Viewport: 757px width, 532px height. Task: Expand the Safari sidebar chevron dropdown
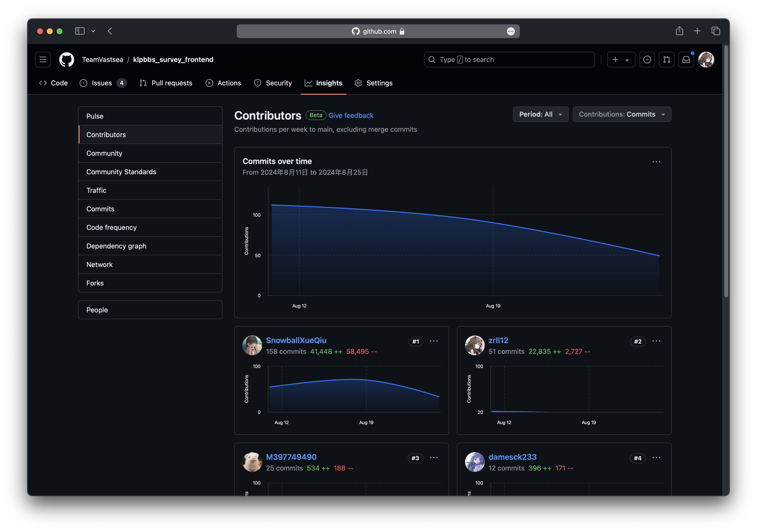pos(93,31)
